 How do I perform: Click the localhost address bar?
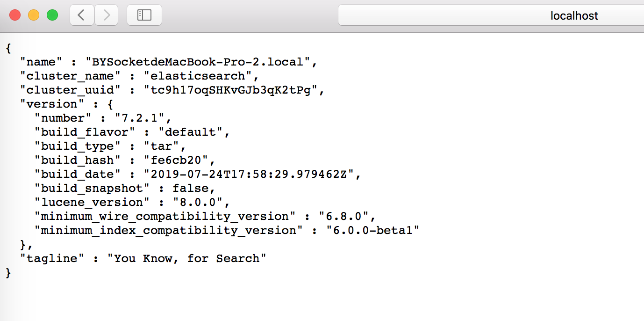coord(491,16)
